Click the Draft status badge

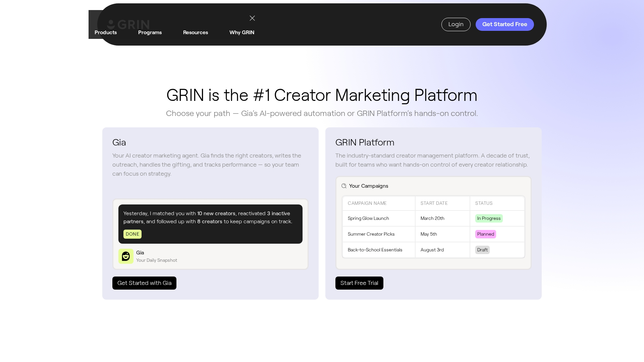(482, 250)
